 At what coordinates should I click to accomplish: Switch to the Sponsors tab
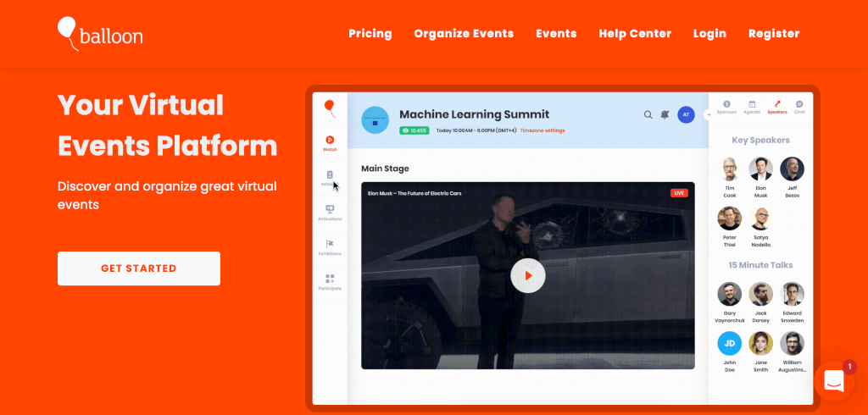(726, 108)
